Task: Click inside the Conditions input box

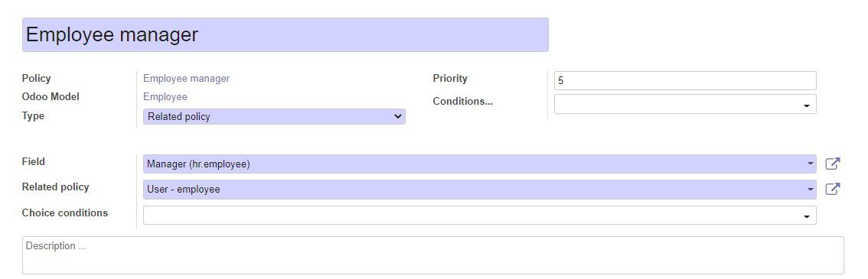Action: pos(685,104)
